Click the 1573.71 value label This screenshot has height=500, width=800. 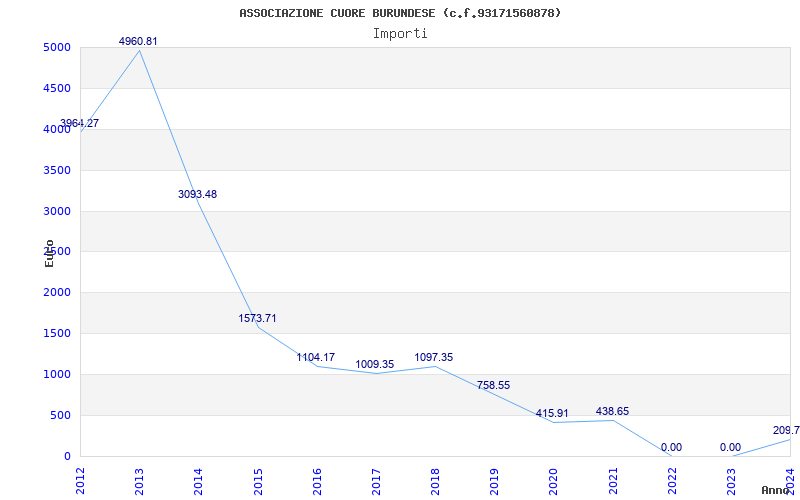[257, 318]
